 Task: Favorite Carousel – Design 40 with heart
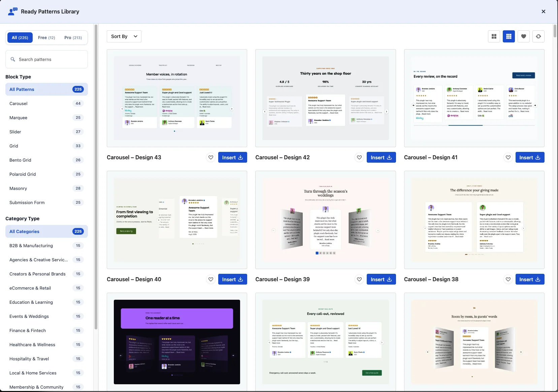pyautogui.click(x=211, y=279)
